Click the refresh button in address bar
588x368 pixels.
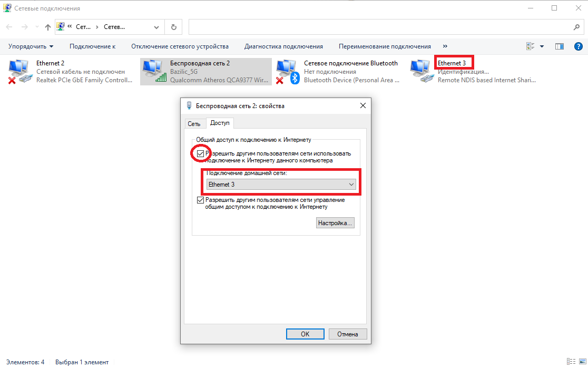pyautogui.click(x=173, y=27)
